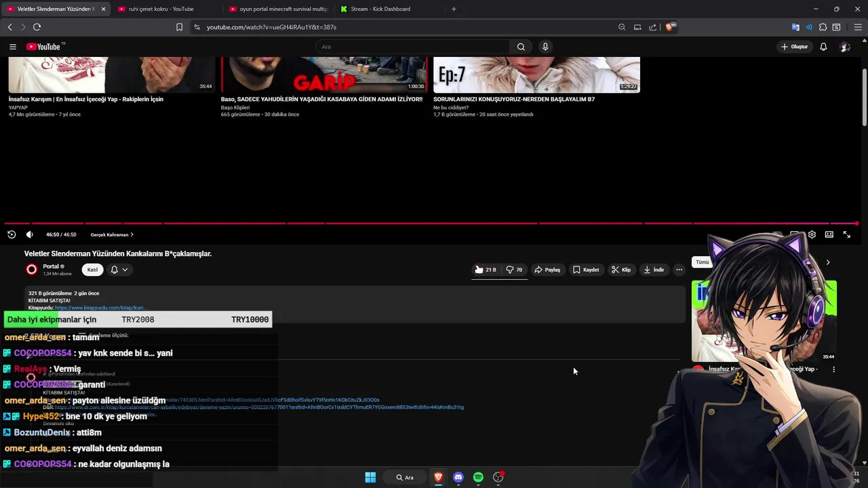Viewport: 868px width, 488px height.
Task: Open the Portal channel name link
Action: pos(51,266)
